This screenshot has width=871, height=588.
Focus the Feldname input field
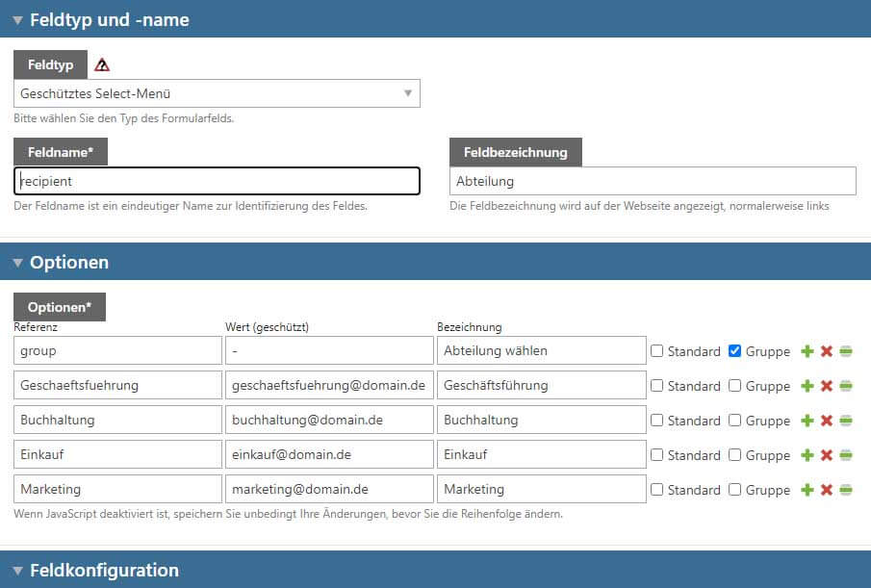pos(217,181)
